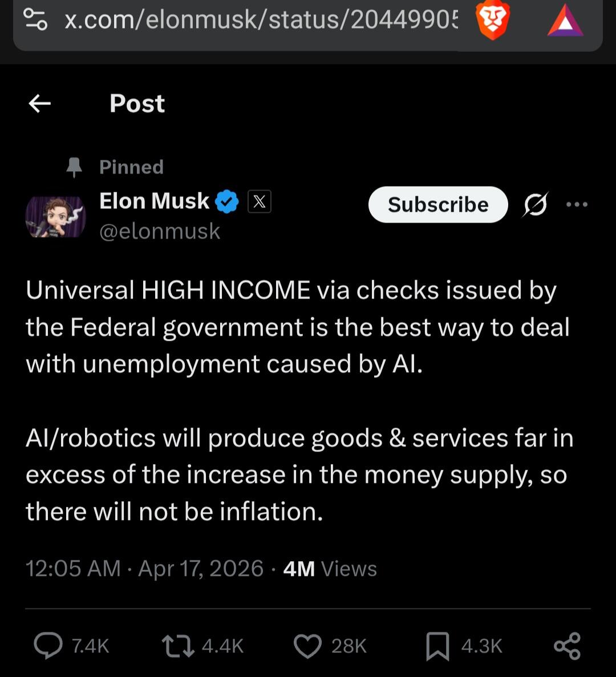The width and height of the screenshot is (616, 677).
Task: Tap the share icon
Action: (x=567, y=646)
